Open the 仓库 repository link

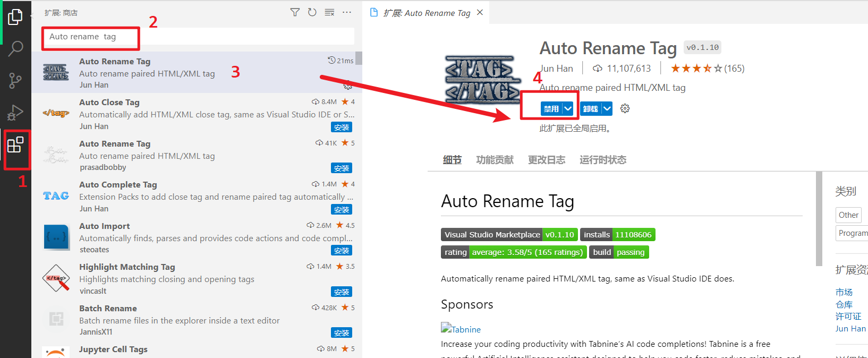[x=844, y=304]
